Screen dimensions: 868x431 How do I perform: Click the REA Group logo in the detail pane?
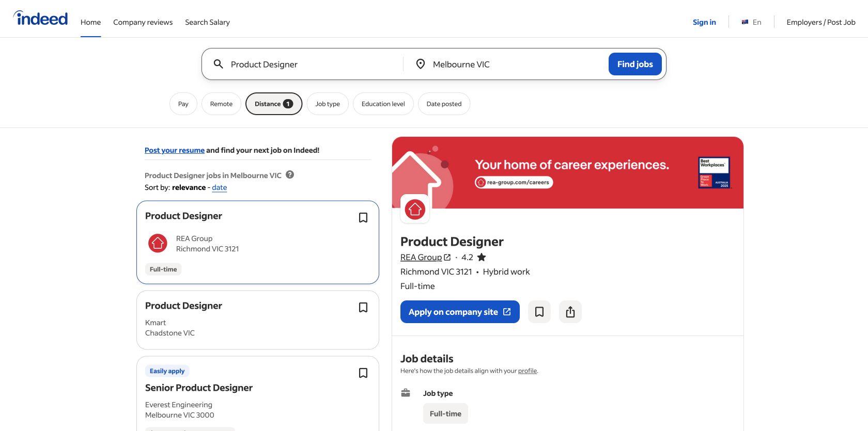[x=415, y=209]
